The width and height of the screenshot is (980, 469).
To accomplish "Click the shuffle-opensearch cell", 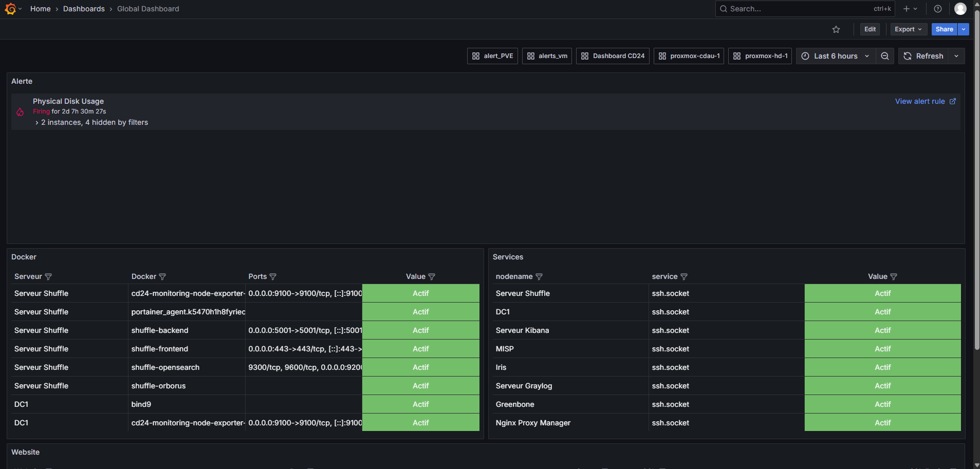I will (187, 367).
